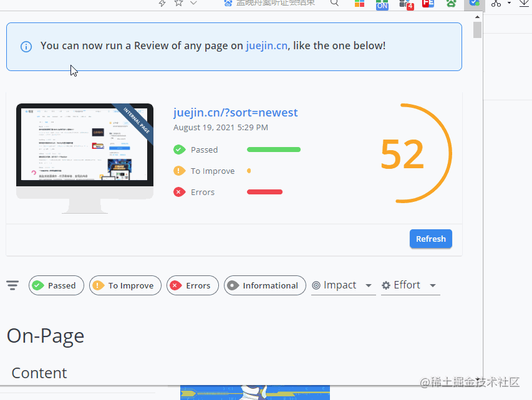The image size is (532, 400).
Task: Click the red Errors cross icon in summary
Action: click(179, 192)
